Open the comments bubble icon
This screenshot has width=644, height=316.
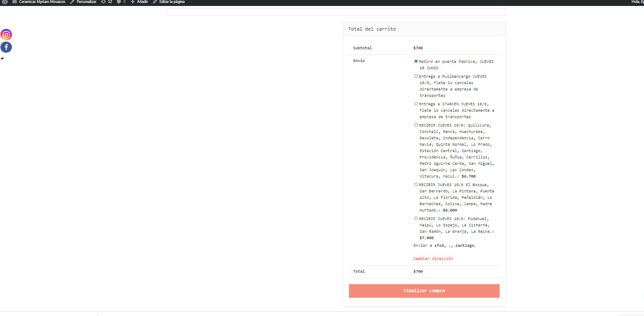coord(121,2)
